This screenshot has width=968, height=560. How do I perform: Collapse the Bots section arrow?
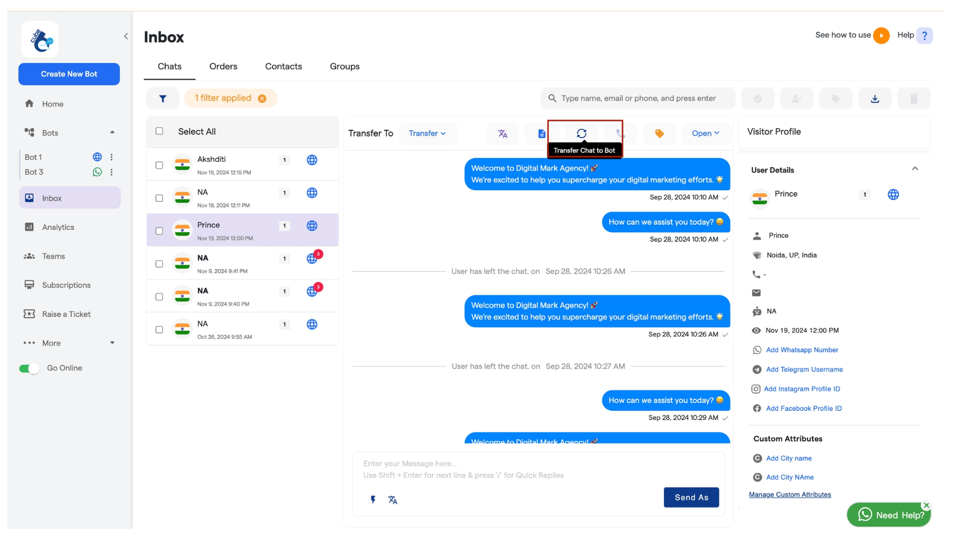pos(112,133)
